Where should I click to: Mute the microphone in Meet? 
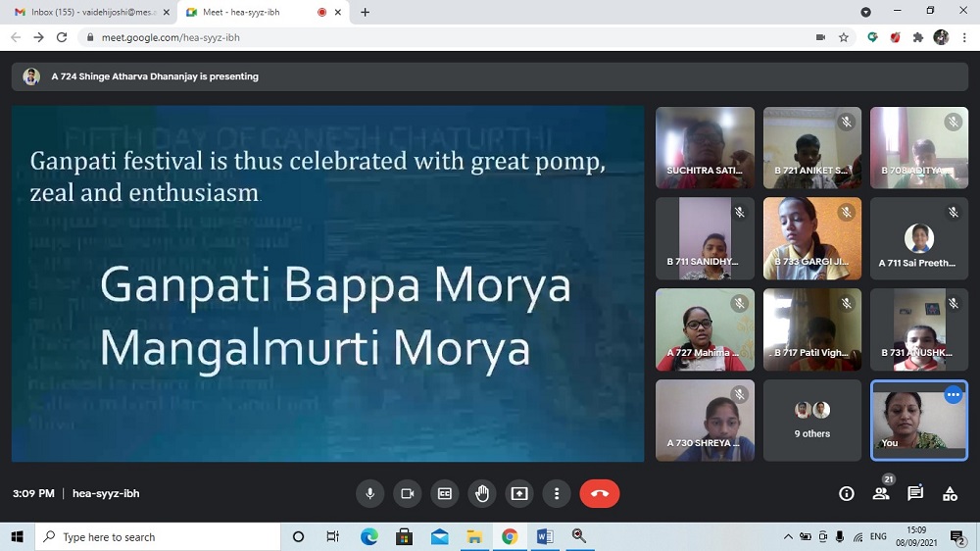pyautogui.click(x=370, y=493)
